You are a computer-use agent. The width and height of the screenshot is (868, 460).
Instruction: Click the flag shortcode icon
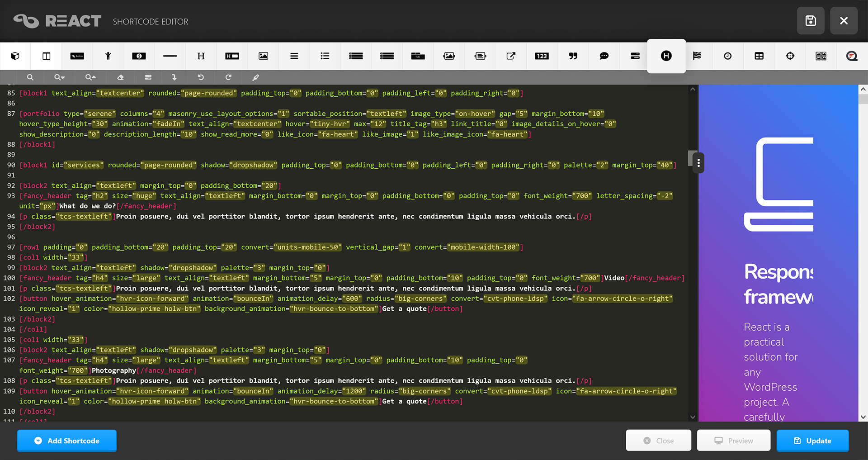[x=697, y=56]
